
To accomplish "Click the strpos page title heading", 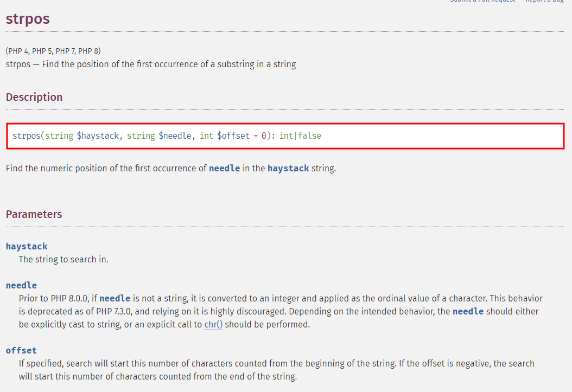I will 28,19.
